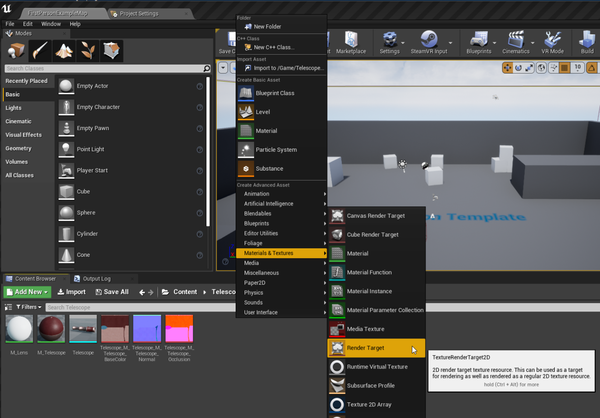Choose Runtime Virtual Texture asset
Screen dimensions: 600x418
point(377,367)
